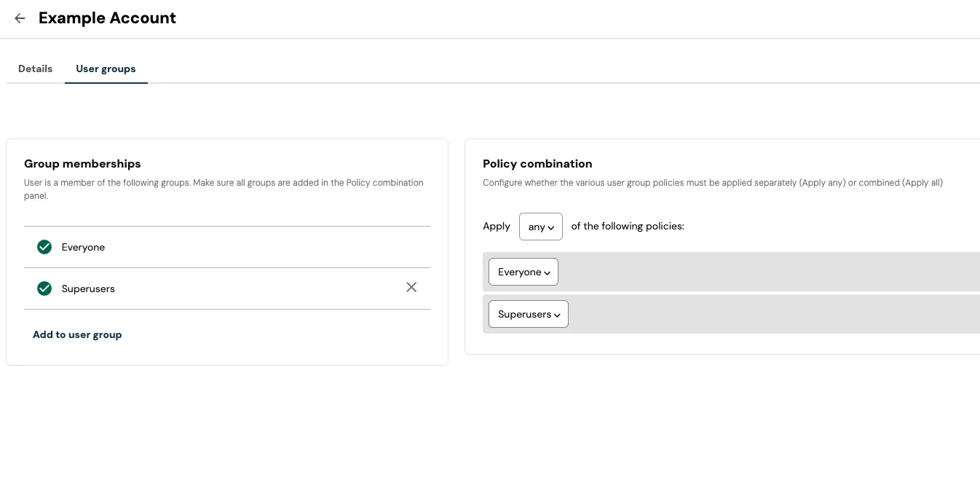
Task: Click the Example Account page title
Action: point(107,18)
